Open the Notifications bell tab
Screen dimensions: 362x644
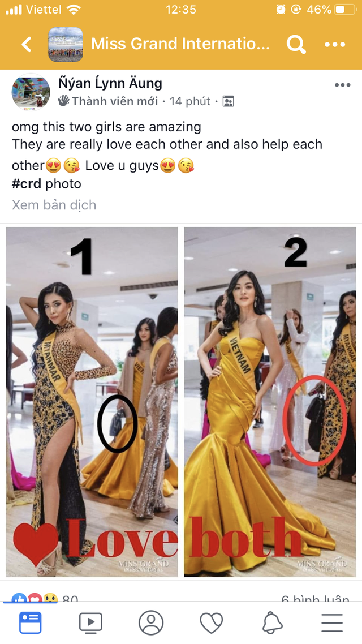coord(272,622)
